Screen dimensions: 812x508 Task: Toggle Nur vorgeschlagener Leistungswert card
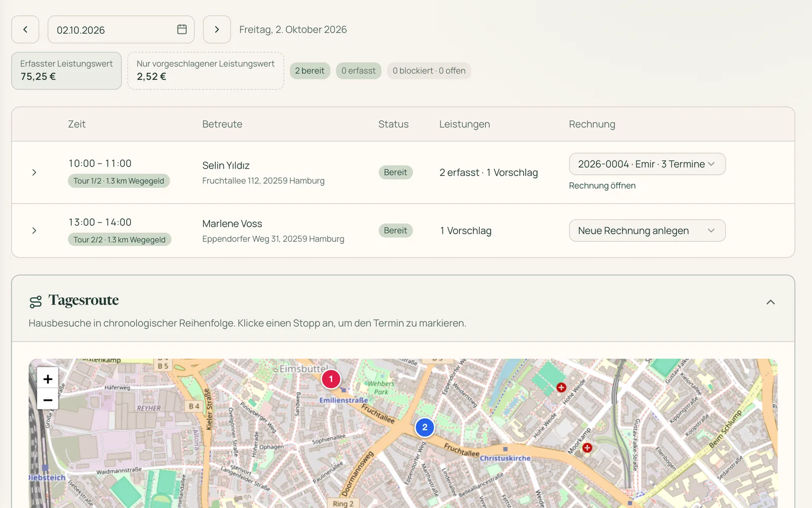(206, 71)
